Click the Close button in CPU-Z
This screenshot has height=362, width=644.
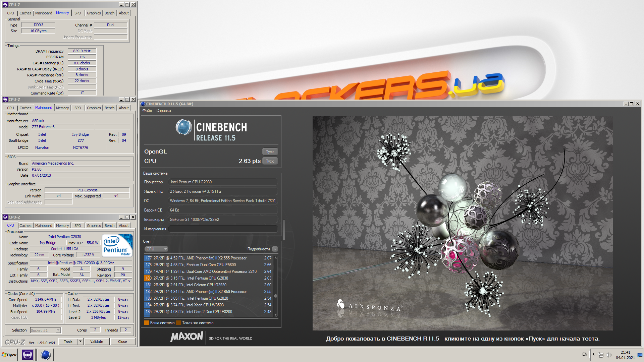point(122,342)
